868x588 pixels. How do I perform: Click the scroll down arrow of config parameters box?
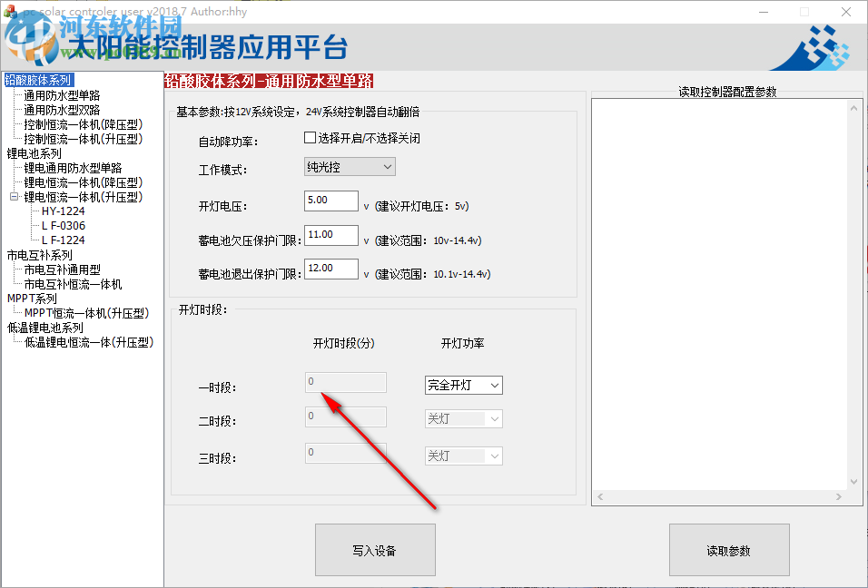(x=854, y=482)
